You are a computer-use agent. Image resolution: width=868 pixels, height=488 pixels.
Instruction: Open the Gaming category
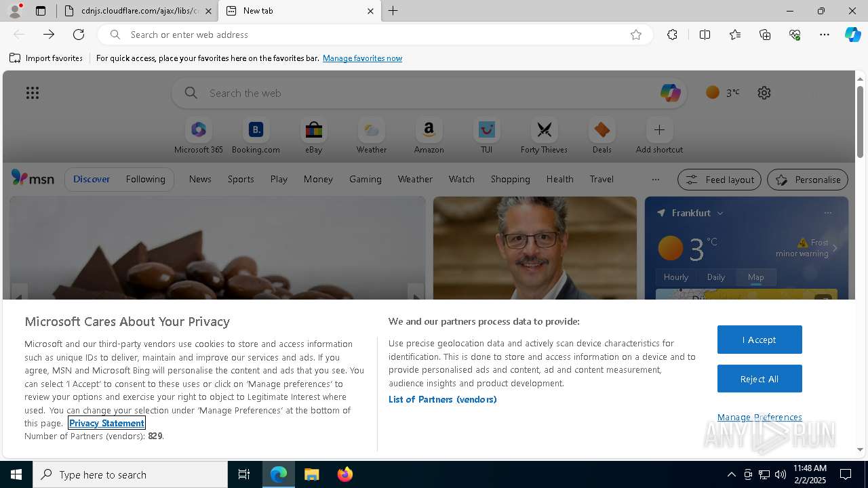(x=366, y=179)
